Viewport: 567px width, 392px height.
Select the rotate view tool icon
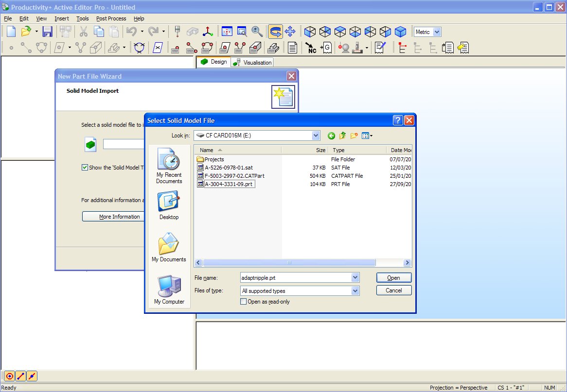pos(275,32)
